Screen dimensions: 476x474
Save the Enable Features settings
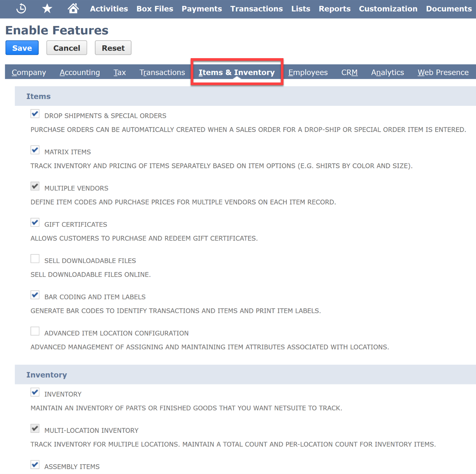click(x=22, y=48)
